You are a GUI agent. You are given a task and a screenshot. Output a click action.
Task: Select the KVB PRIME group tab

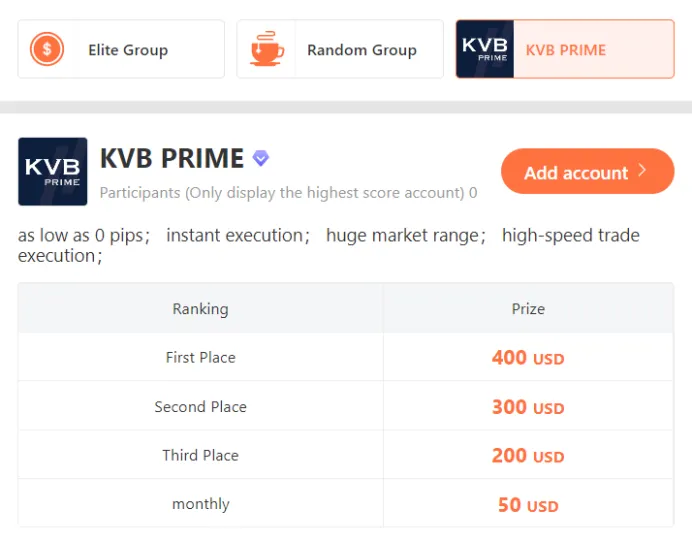click(565, 49)
